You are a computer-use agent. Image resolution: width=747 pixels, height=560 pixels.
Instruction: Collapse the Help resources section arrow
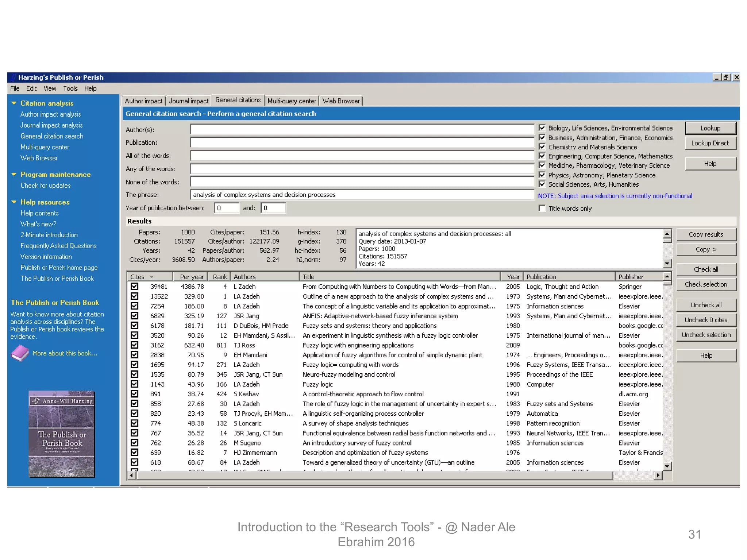[14, 202]
